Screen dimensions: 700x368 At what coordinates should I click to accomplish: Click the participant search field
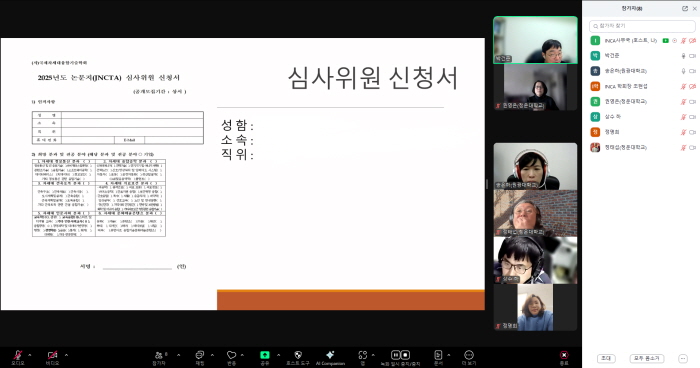click(642, 26)
